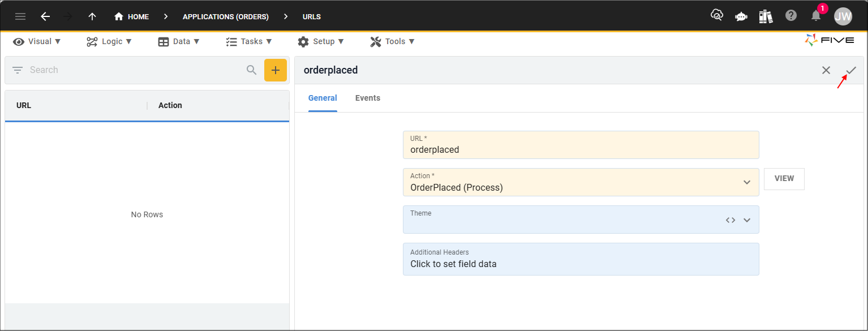
Task: Click the VIEW button
Action: click(784, 179)
